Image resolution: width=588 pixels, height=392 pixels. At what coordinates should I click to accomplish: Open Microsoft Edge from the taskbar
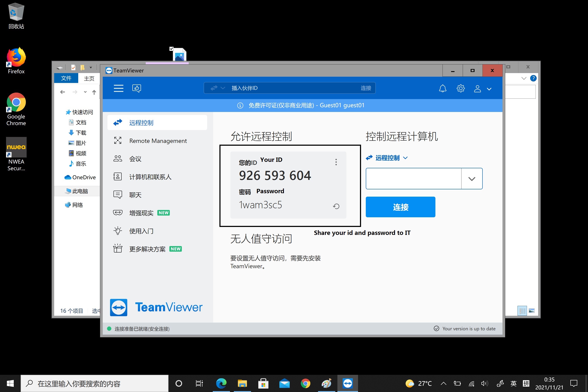[x=221, y=383]
